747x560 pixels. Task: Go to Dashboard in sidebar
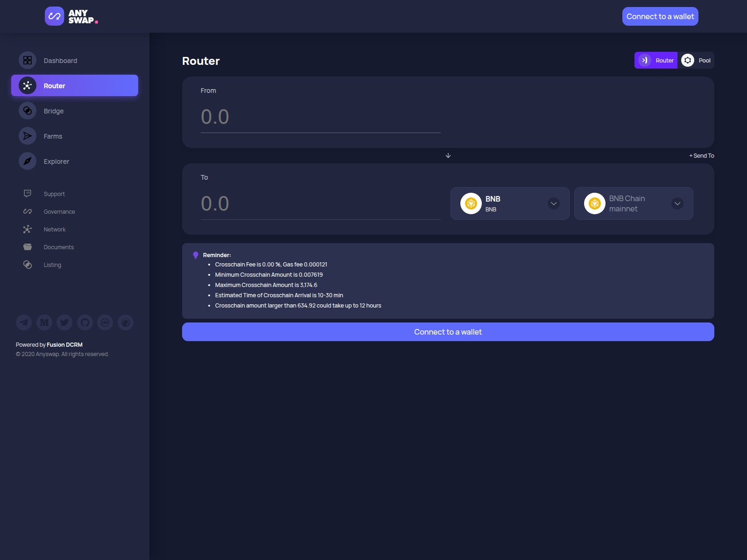point(75,60)
